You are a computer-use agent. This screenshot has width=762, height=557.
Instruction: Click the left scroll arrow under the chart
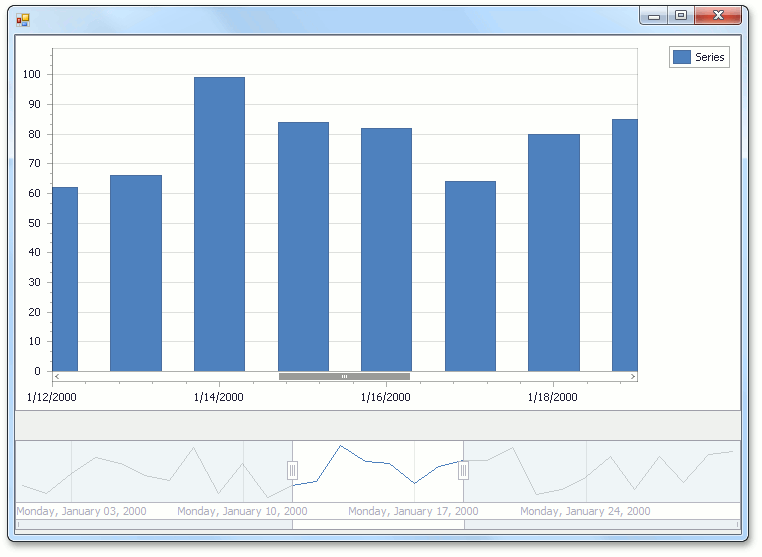57,376
